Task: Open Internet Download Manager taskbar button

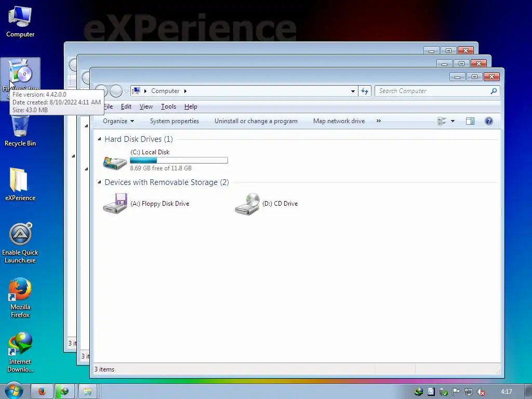Action: click(x=64, y=391)
